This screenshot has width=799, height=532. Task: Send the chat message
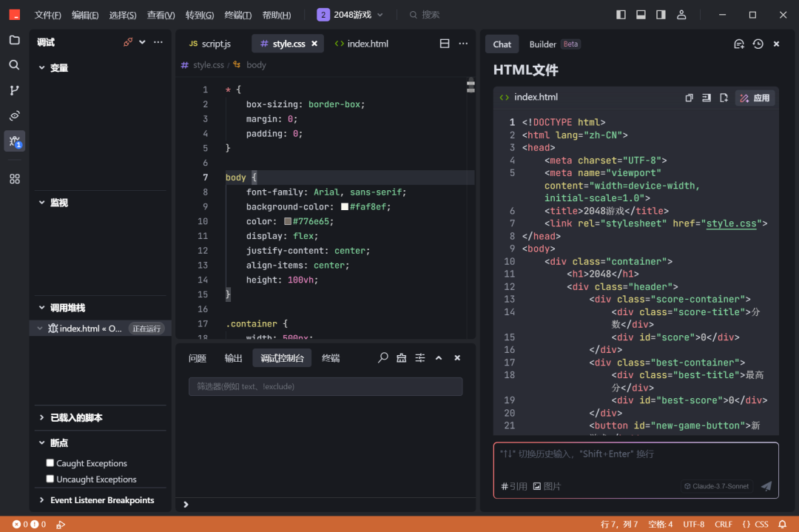[x=766, y=486]
